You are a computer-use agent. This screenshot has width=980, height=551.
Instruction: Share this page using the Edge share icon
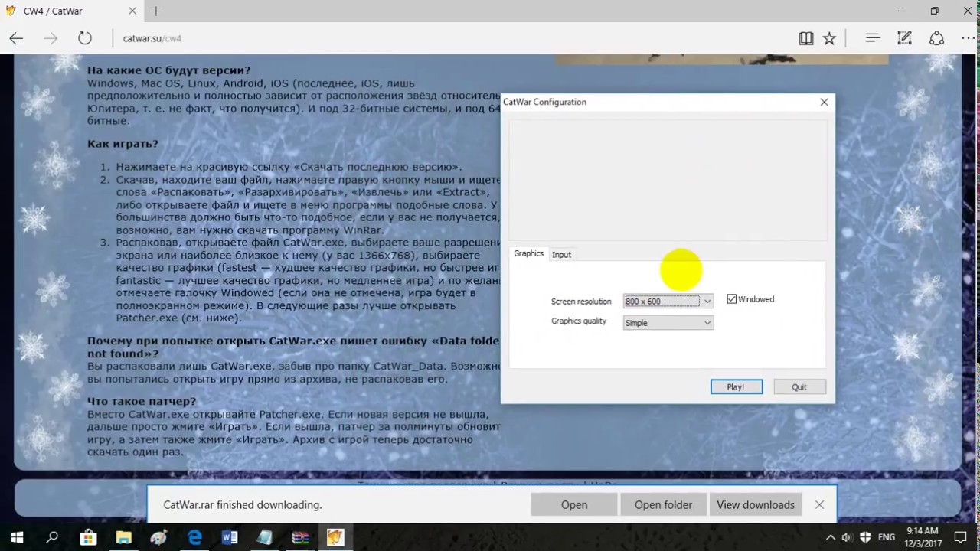[936, 38]
